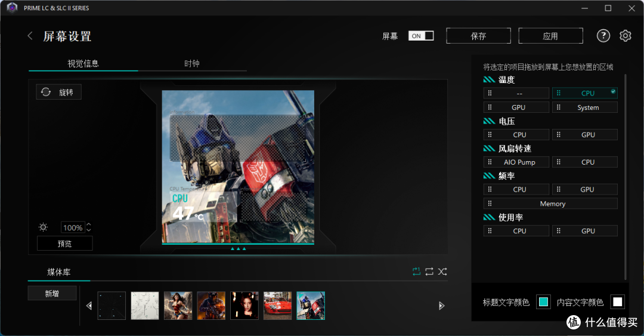This screenshot has height=336, width=644.
Task: Select shuffle playback icon
Action: point(442,272)
